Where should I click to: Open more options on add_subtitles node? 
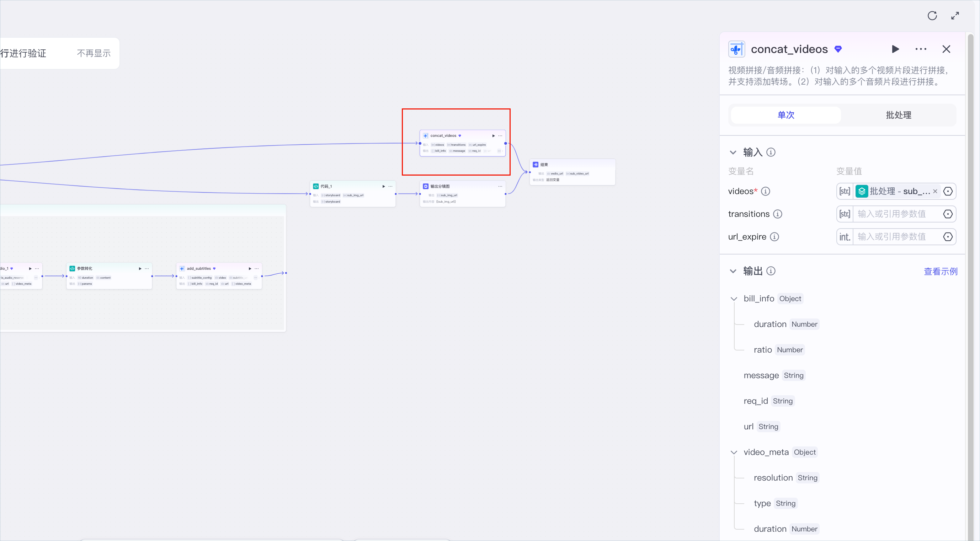(x=257, y=268)
